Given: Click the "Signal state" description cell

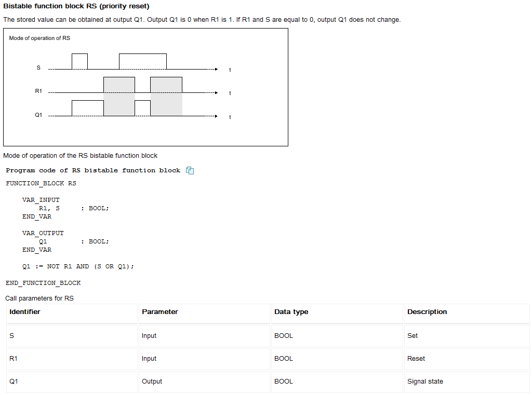Looking at the screenshot, I should tap(425, 382).
